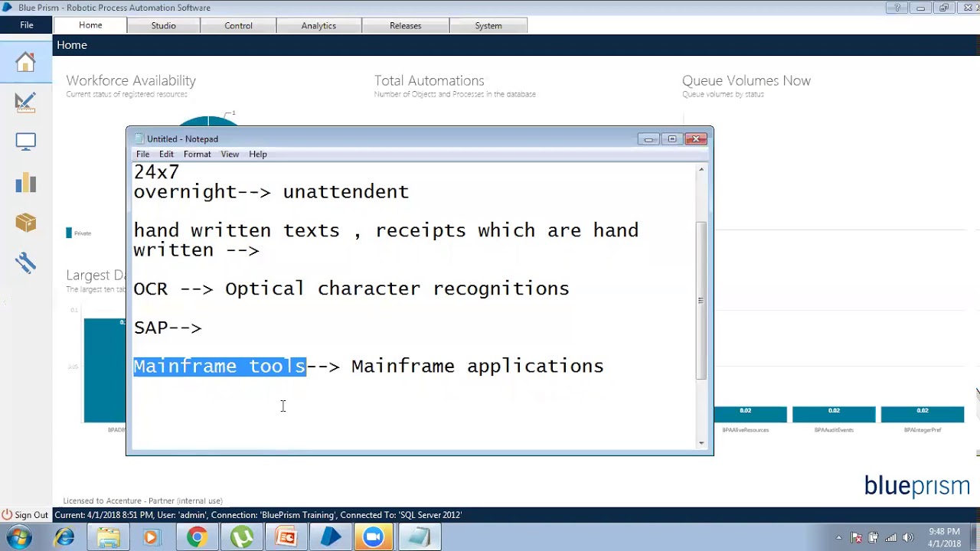980x551 pixels.
Task: Open Notepad's Edit menu
Action: pos(166,155)
